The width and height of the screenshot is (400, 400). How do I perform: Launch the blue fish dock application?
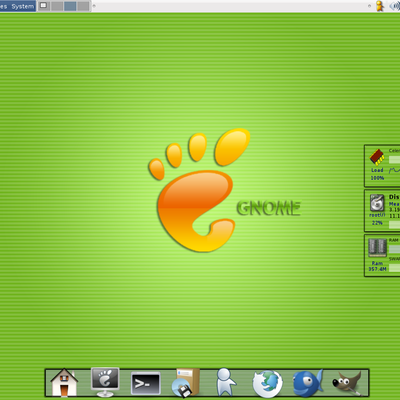308,383
